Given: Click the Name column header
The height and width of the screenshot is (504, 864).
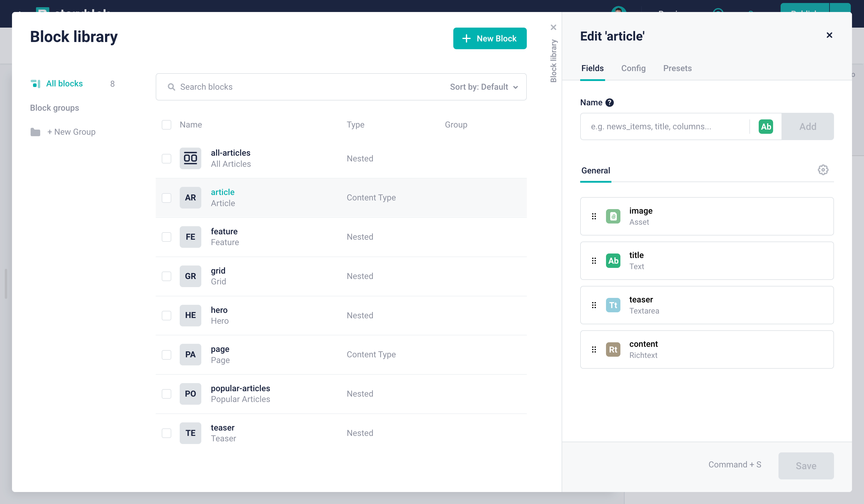Looking at the screenshot, I should (x=190, y=125).
